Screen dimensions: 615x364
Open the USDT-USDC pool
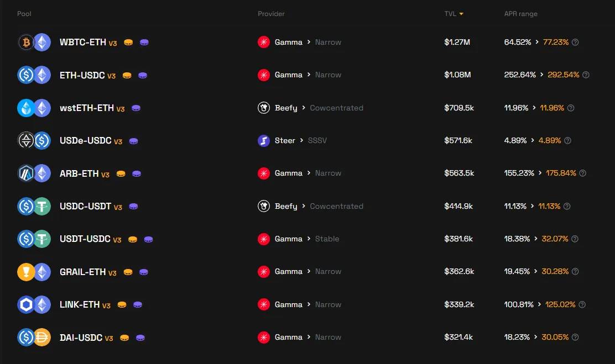(85, 239)
